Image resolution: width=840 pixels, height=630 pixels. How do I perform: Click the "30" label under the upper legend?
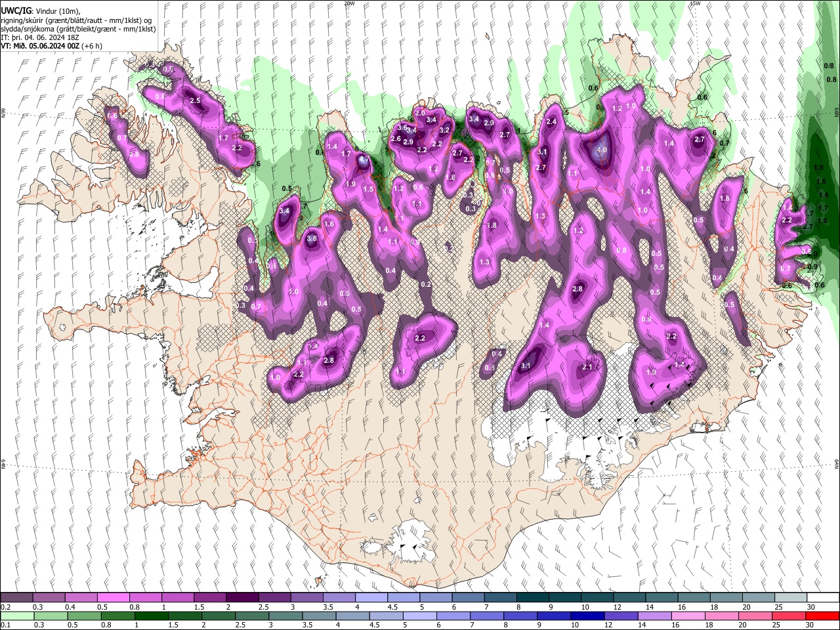(x=811, y=607)
